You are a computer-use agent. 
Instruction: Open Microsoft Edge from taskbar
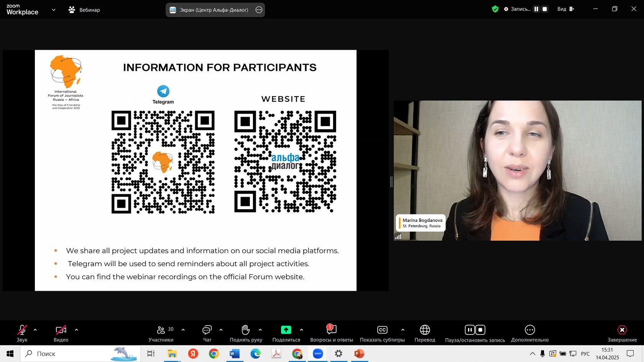pos(255,354)
